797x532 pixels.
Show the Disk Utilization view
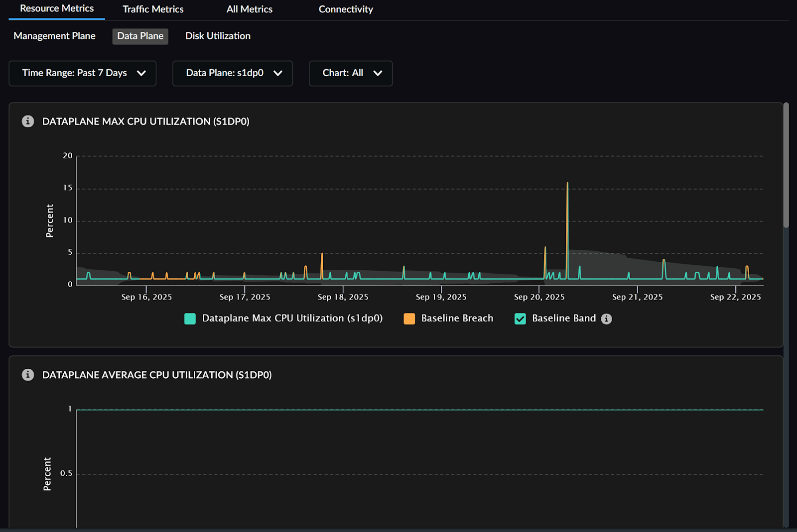point(218,36)
